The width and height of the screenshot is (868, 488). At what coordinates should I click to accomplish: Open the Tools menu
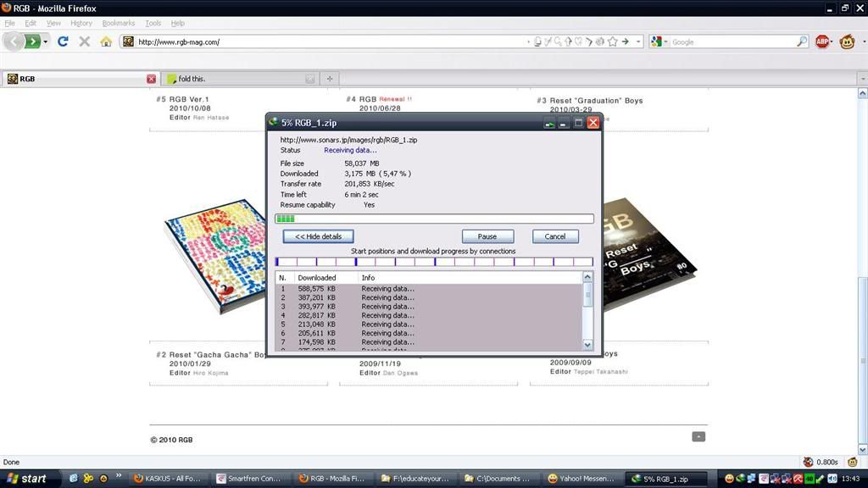[x=153, y=23]
